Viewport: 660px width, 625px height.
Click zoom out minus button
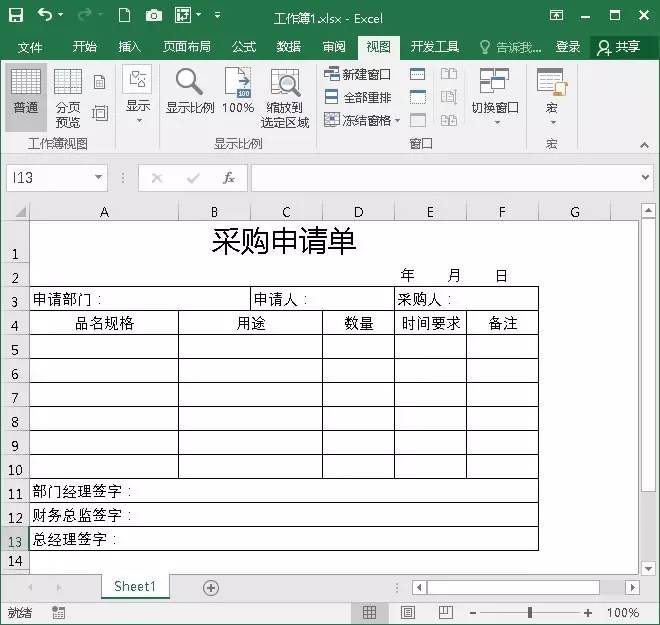473,613
